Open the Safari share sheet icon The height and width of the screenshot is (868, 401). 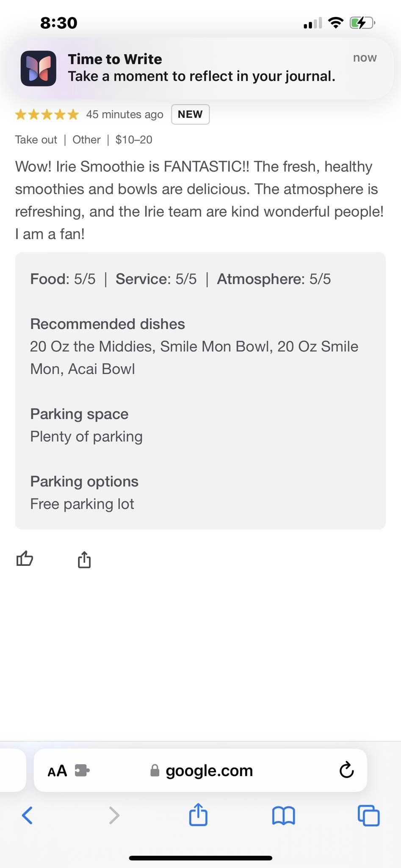198,814
